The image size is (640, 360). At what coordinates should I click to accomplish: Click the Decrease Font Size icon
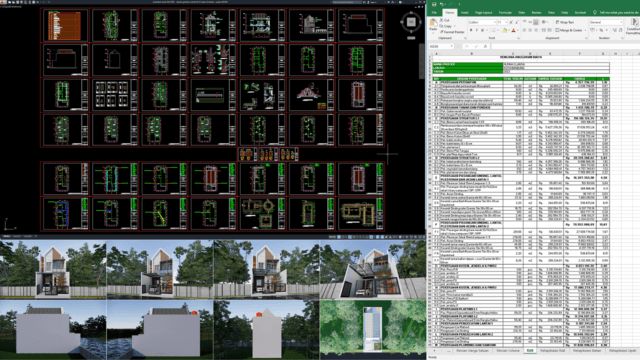[517, 22]
